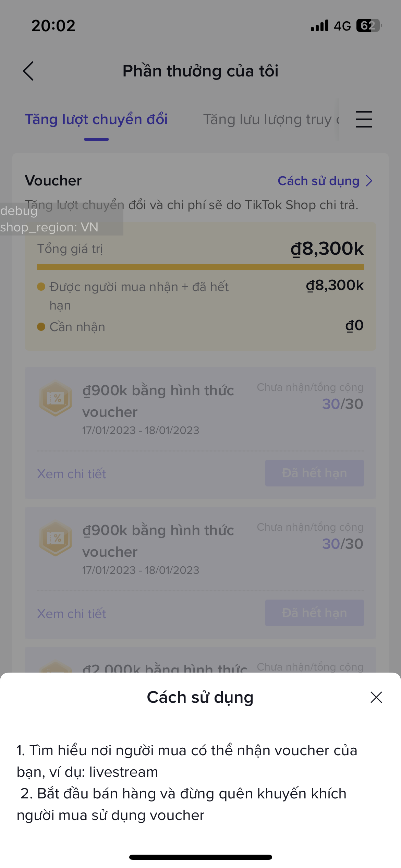Open Xem chi tiết for second voucher
This screenshot has height=868, width=401.
coord(72,614)
